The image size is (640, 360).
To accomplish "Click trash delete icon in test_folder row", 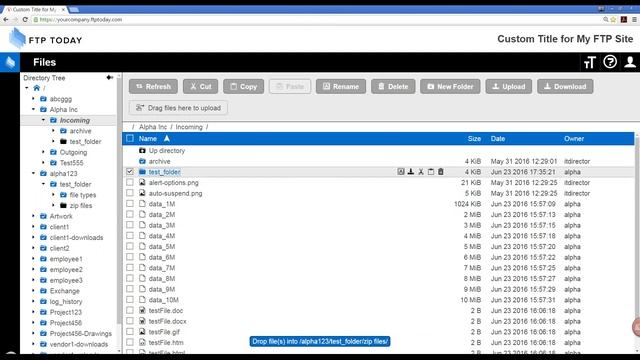I will [x=440, y=172].
